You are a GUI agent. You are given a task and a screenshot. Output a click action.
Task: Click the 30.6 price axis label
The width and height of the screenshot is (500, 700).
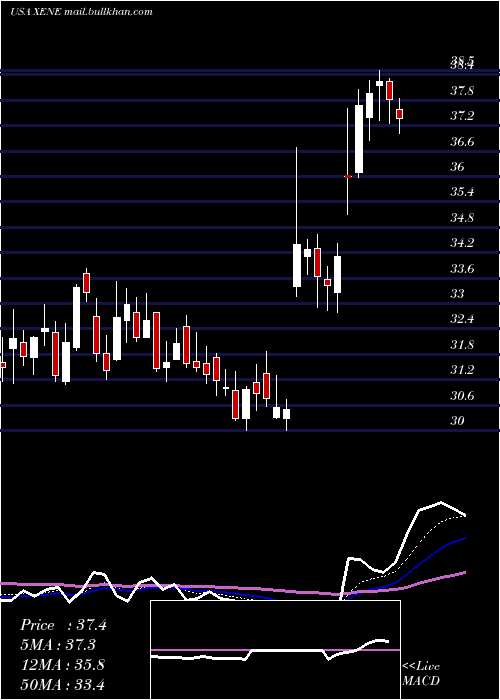tap(462, 396)
